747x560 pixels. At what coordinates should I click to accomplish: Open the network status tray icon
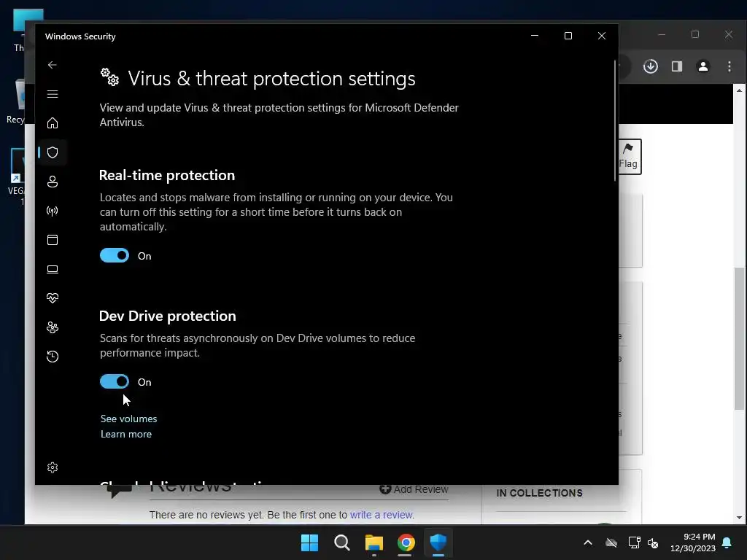click(634, 542)
